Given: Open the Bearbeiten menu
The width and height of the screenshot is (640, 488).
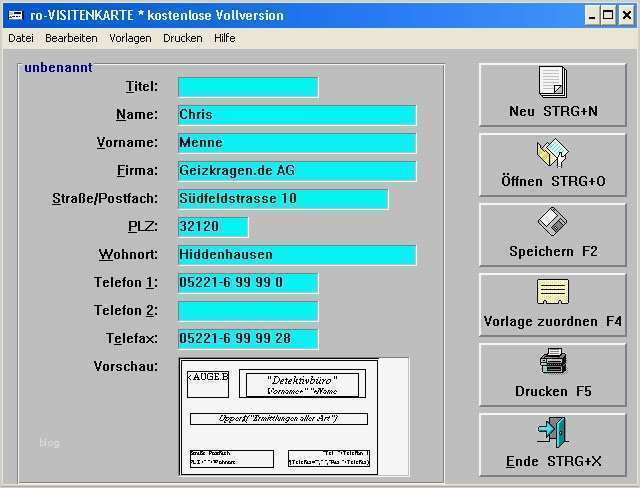Looking at the screenshot, I should [71, 38].
